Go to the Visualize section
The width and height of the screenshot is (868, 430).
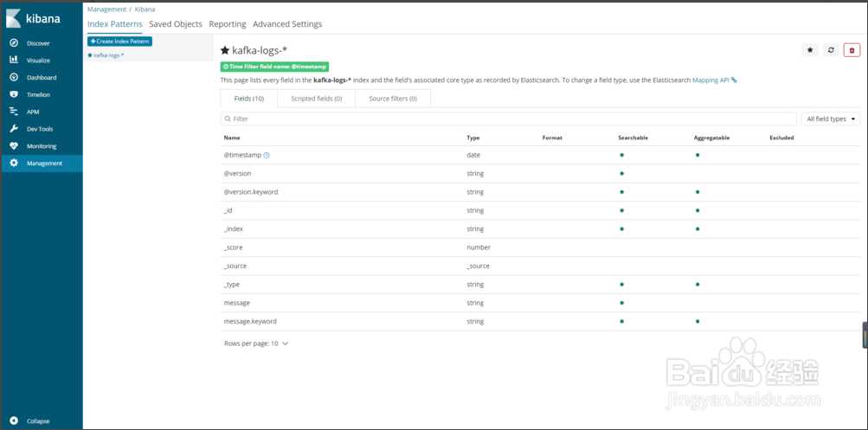38,61
